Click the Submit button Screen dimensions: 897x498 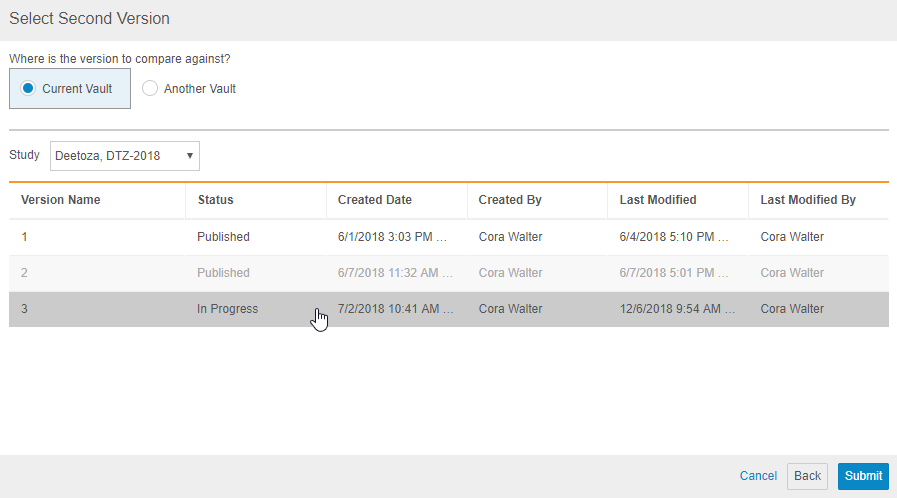coord(862,476)
